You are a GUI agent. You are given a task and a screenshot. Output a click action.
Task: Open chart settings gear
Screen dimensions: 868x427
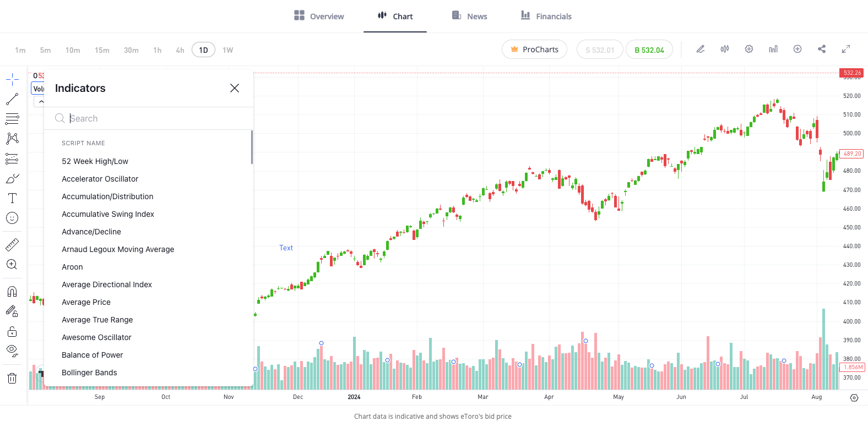click(x=749, y=49)
